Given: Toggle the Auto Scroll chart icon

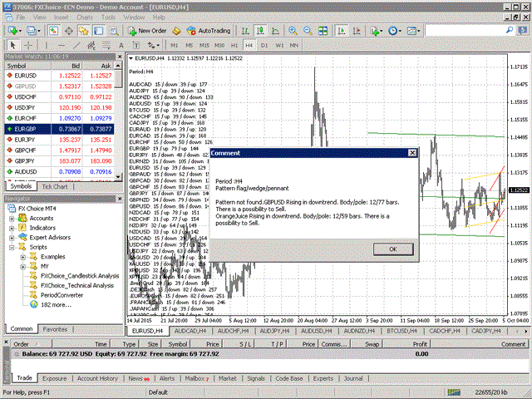Looking at the screenshot, I should click(342, 31).
